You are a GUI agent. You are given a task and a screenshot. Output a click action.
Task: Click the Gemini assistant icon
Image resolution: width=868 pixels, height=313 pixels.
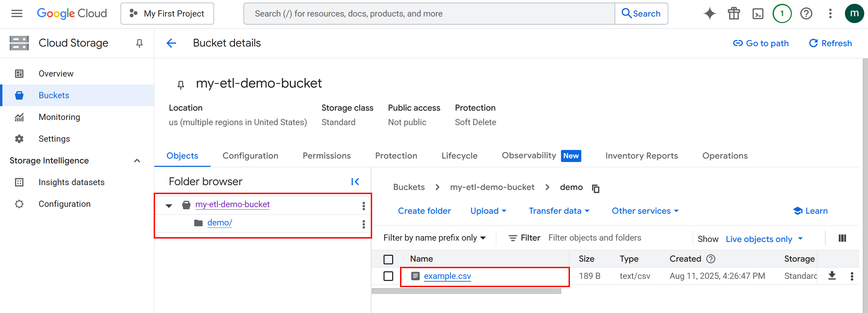709,13
